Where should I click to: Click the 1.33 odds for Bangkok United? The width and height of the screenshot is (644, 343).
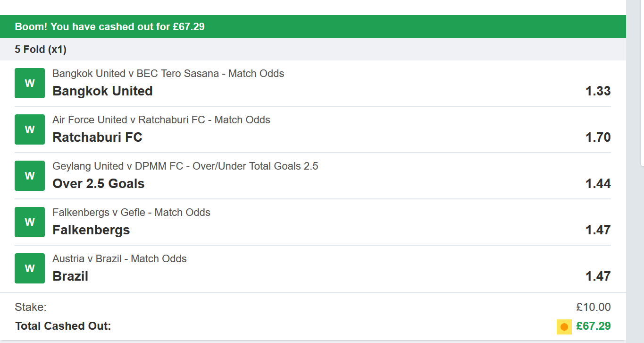[x=598, y=91]
